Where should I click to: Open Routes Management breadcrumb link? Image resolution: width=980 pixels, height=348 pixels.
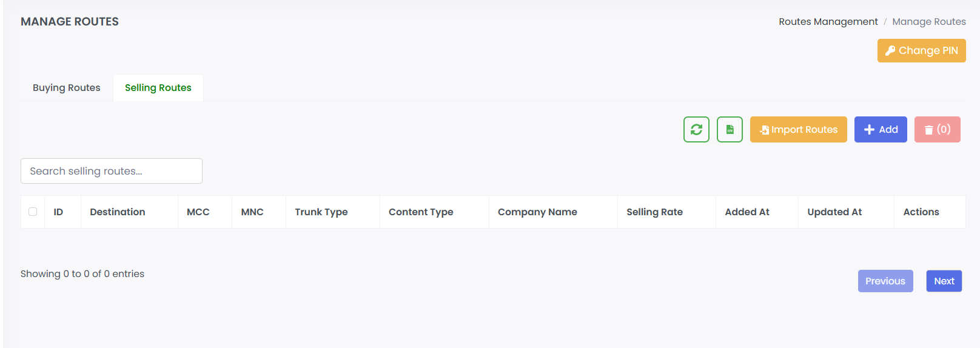tap(828, 22)
